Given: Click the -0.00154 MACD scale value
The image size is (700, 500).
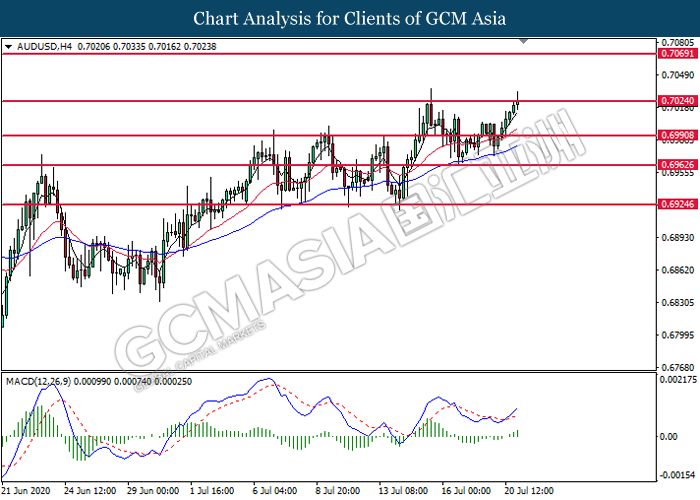Looking at the screenshot, I should [678, 475].
